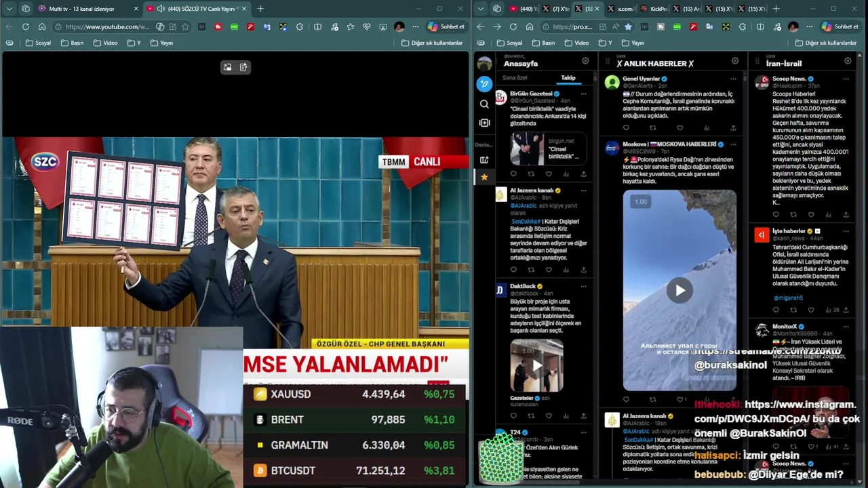Expand tab search dropdown in right browser
The height and width of the screenshot is (488, 868).
pos(481,9)
